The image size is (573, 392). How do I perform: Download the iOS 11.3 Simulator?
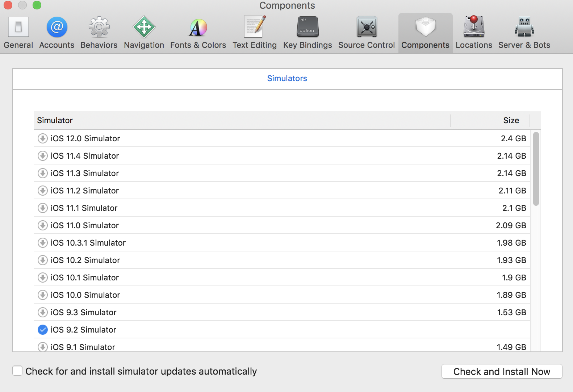pos(43,173)
